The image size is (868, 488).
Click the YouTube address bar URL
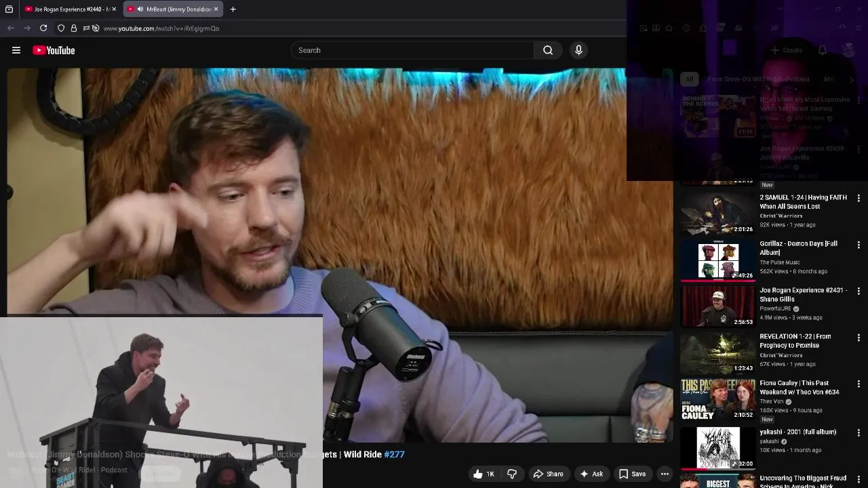[161, 28]
